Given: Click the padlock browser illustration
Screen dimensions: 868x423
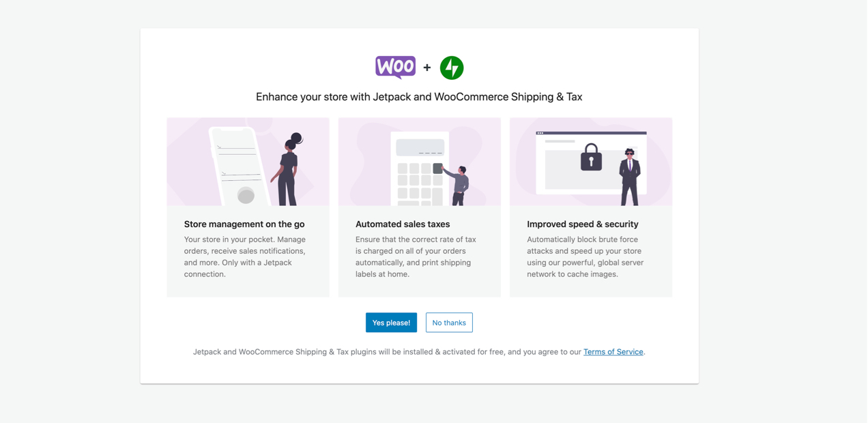Looking at the screenshot, I should coord(591,162).
